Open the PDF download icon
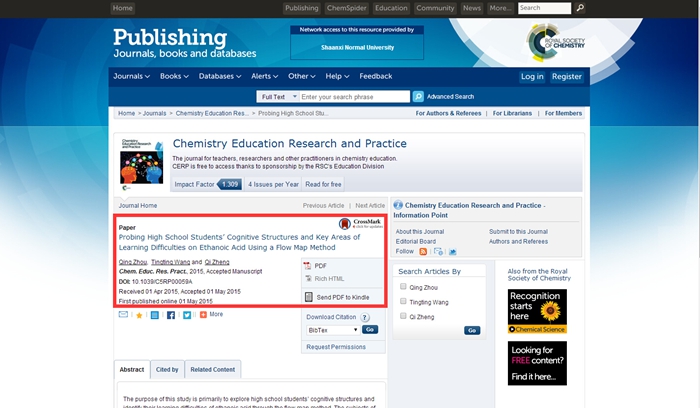The width and height of the screenshot is (700, 408). (308, 266)
